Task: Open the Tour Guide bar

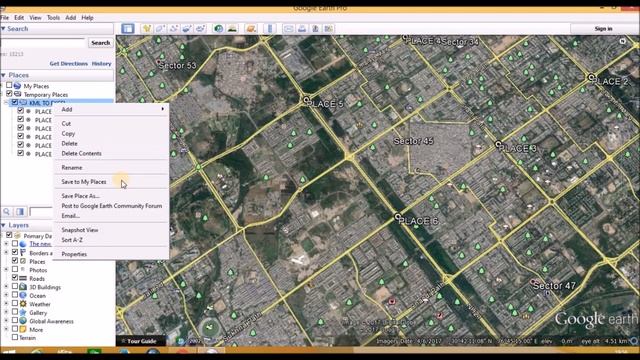Action: [141, 341]
